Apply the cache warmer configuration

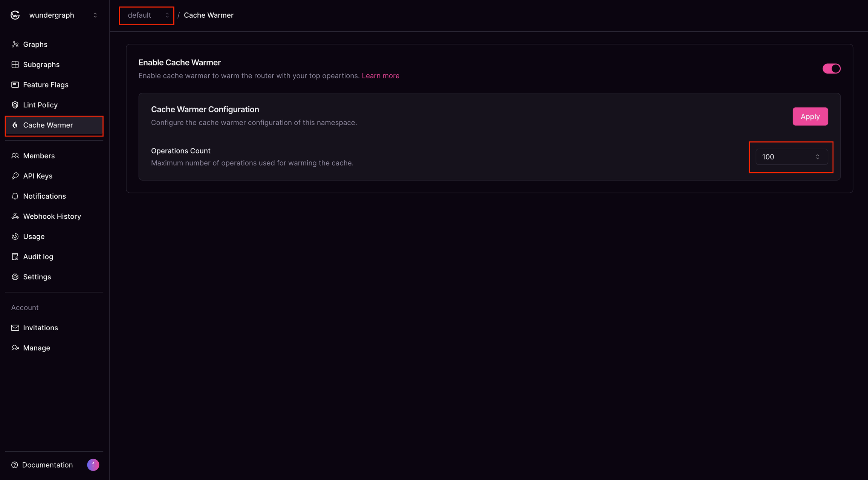click(810, 117)
